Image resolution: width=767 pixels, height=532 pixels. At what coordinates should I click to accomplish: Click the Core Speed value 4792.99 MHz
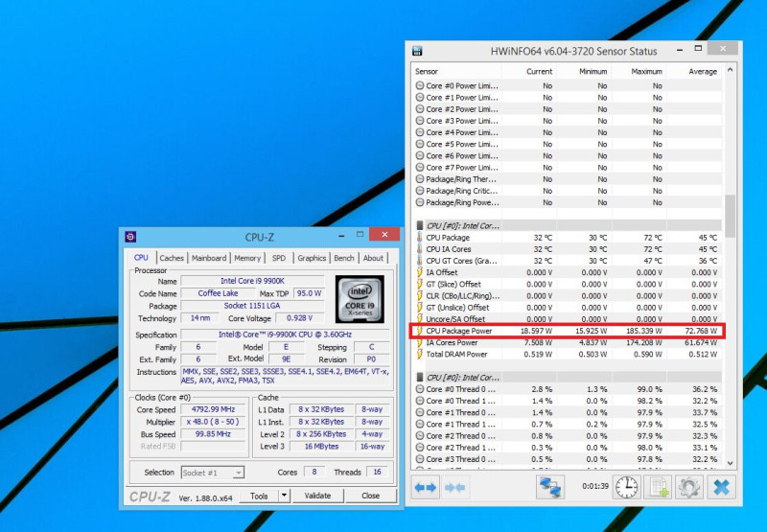213,409
